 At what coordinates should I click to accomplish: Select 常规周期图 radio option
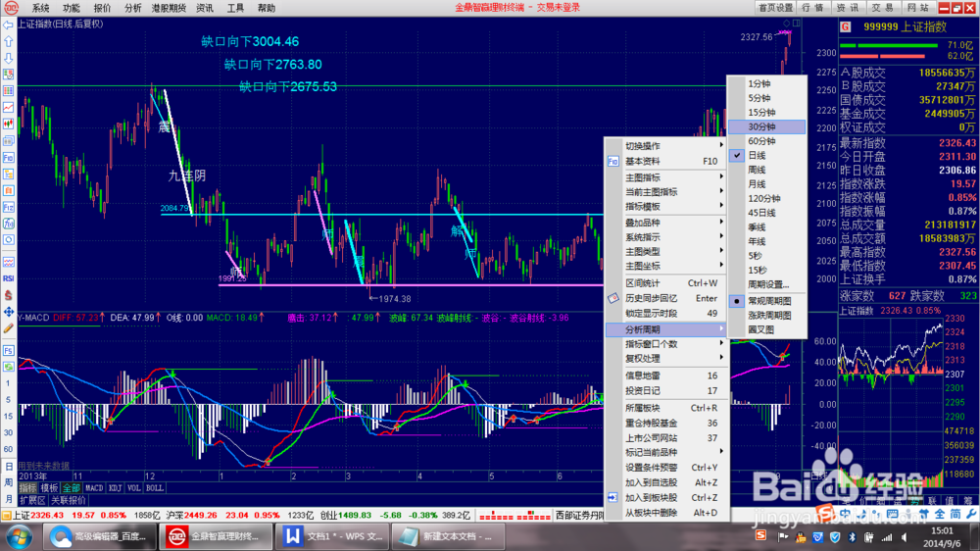[767, 301]
